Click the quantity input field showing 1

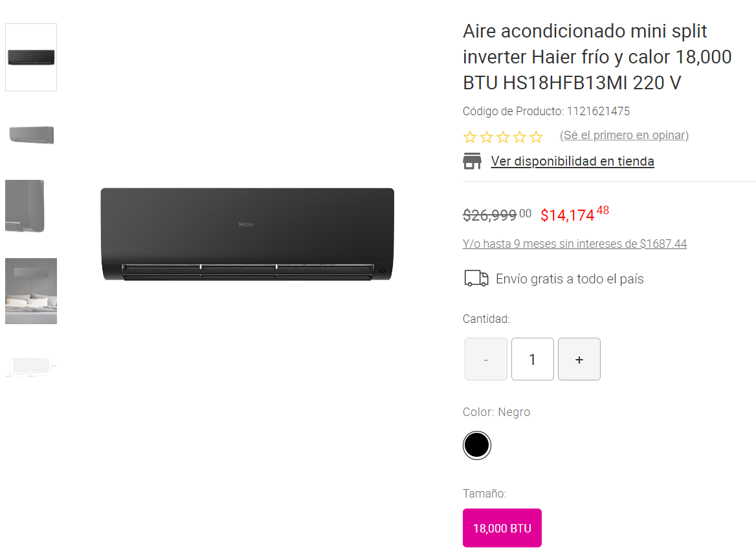532,359
